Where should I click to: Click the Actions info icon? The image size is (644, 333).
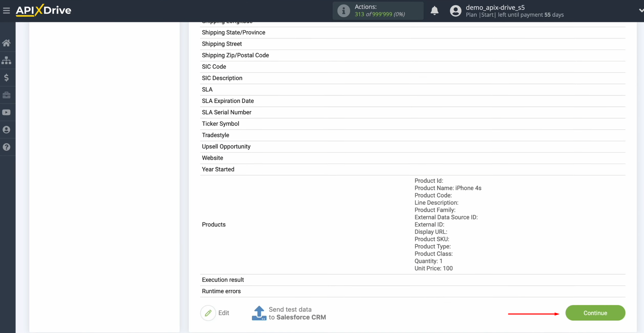point(344,11)
